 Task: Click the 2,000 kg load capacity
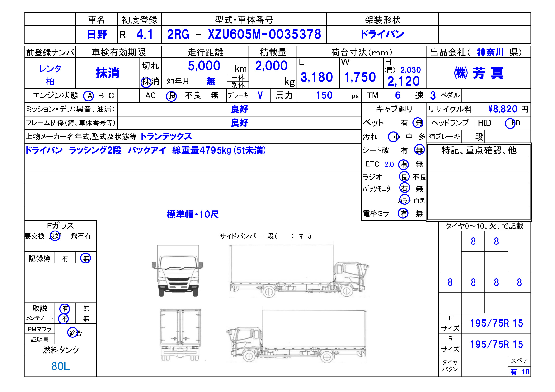[271, 66]
